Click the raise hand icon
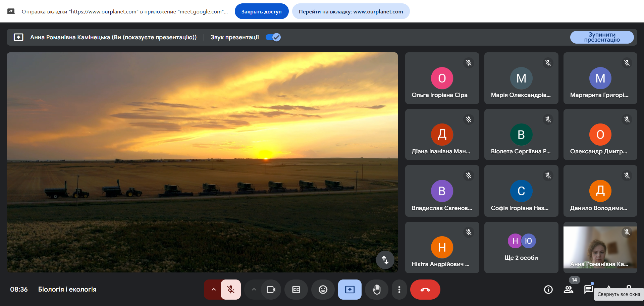Image resolution: width=644 pixels, height=306 pixels. coord(377,290)
